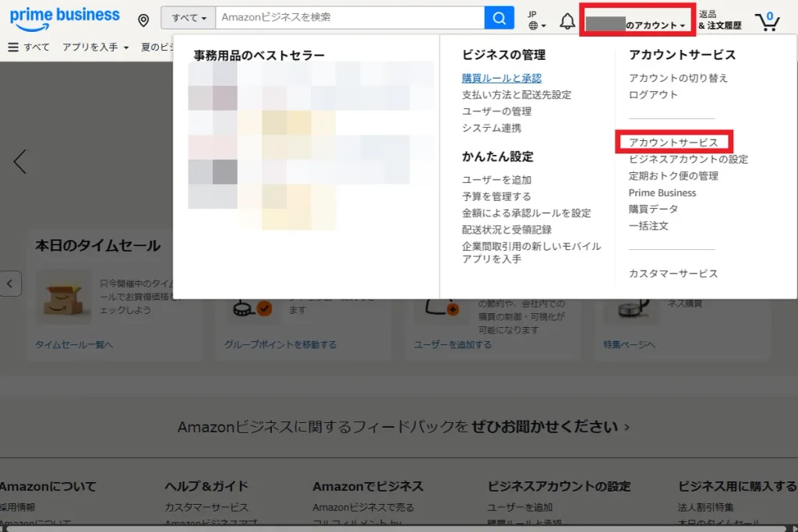Viewport: 798px width, 532px height.
Task: Select ユーザーの管理 menu entry
Action: pos(496,111)
